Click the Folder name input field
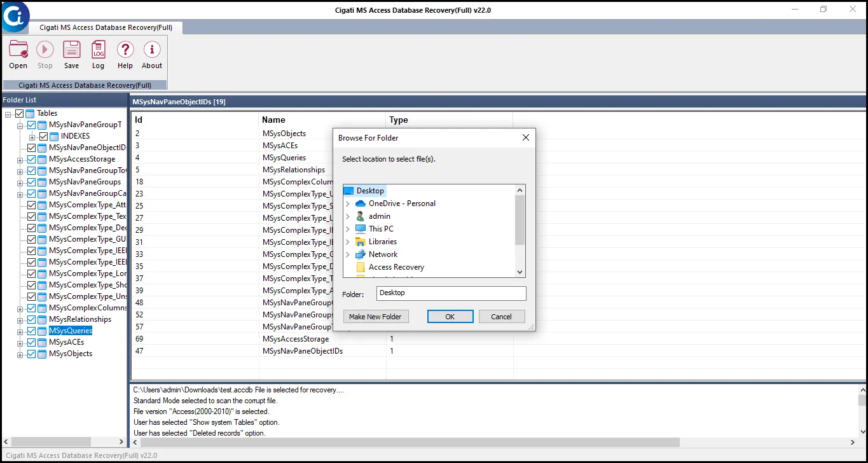 tap(451, 293)
